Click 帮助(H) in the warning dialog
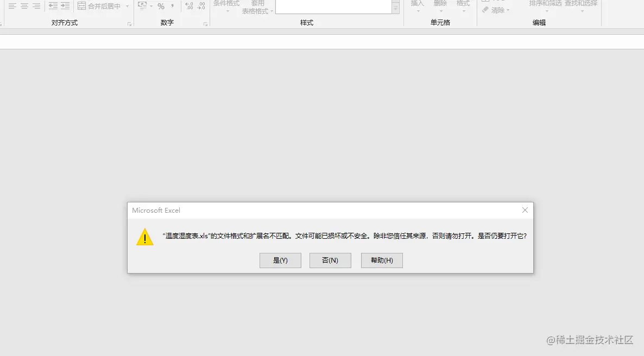 pos(381,260)
